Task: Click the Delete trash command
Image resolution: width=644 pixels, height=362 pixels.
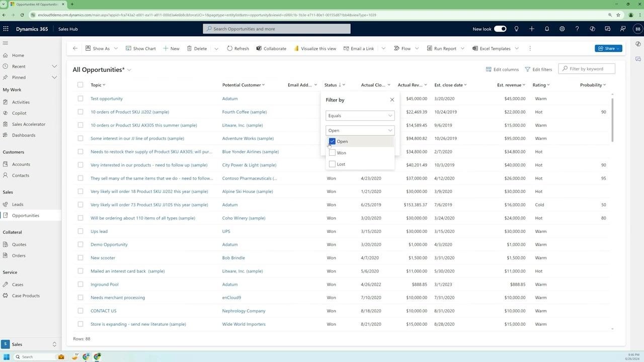Action: [197, 48]
